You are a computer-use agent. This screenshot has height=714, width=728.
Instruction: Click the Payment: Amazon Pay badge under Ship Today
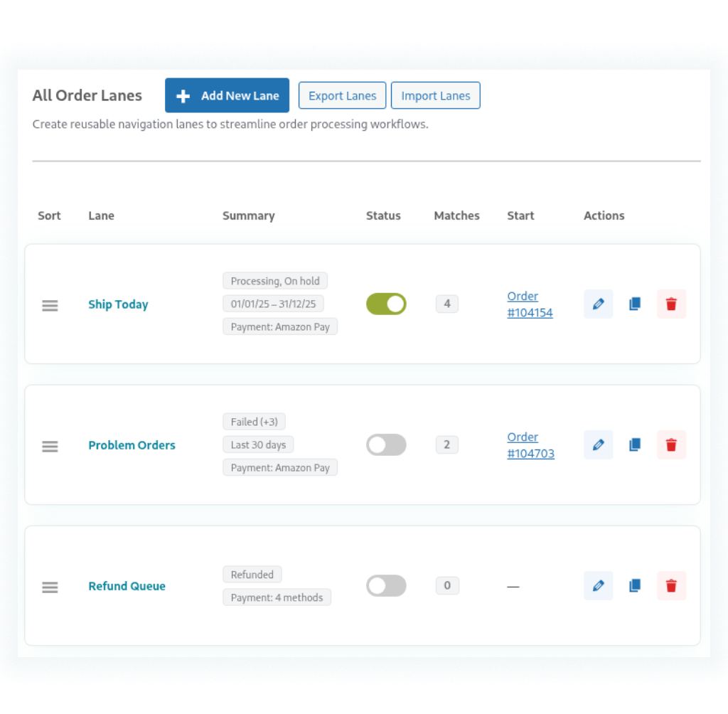pyautogui.click(x=280, y=326)
